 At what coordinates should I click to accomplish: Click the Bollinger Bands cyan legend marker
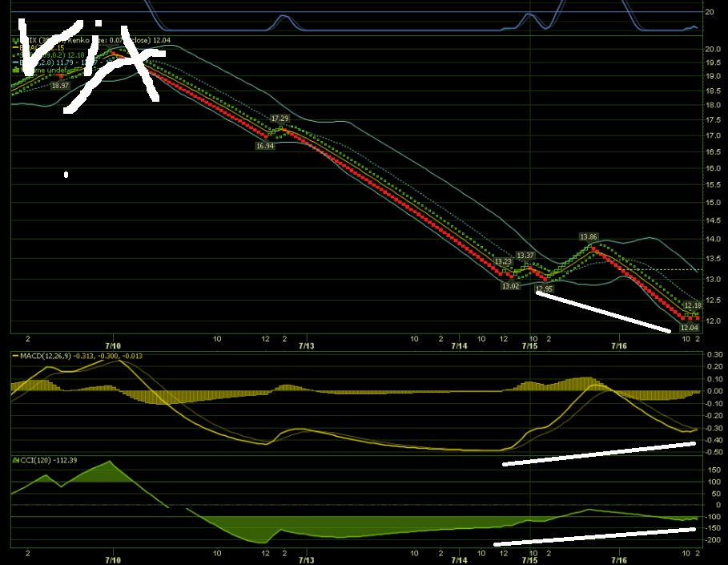click(x=15, y=63)
